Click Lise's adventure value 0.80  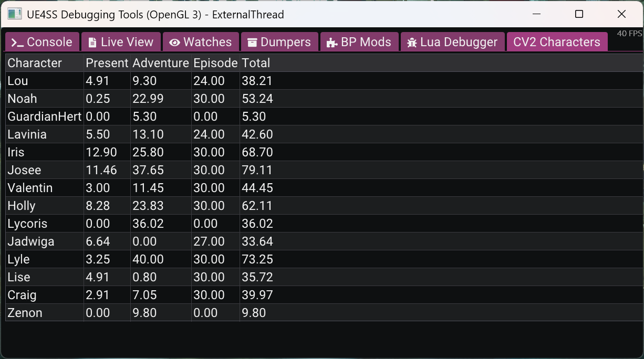pyautogui.click(x=144, y=277)
